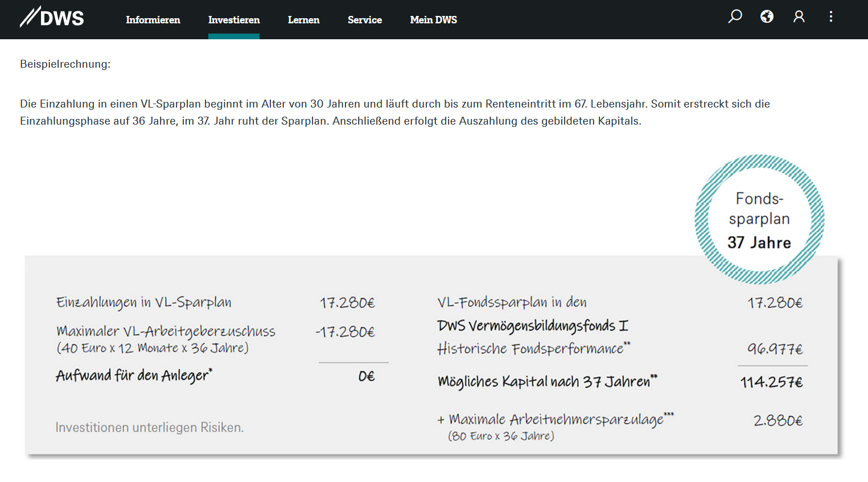The image size is (868, 482).
Task: Click the Maximale Arbeitnehmersparzulage line
Action: tap(556, 420)
